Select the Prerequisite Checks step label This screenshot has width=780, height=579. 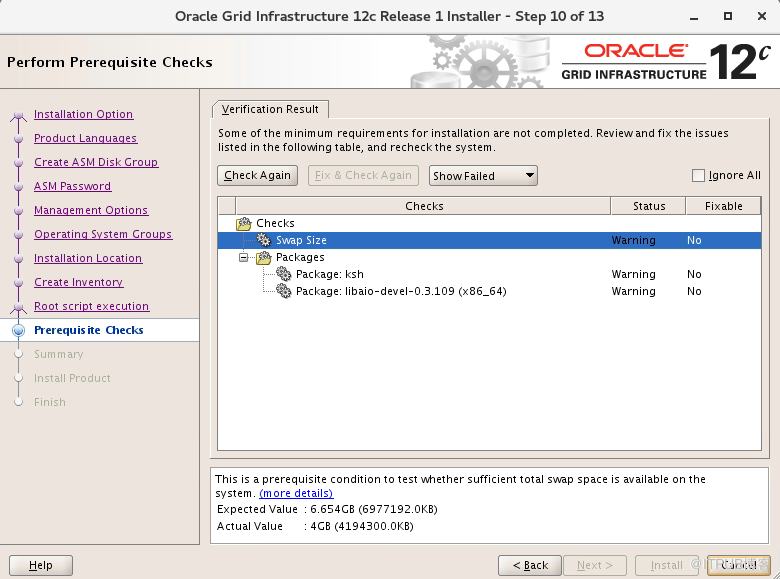click(89, 330)
